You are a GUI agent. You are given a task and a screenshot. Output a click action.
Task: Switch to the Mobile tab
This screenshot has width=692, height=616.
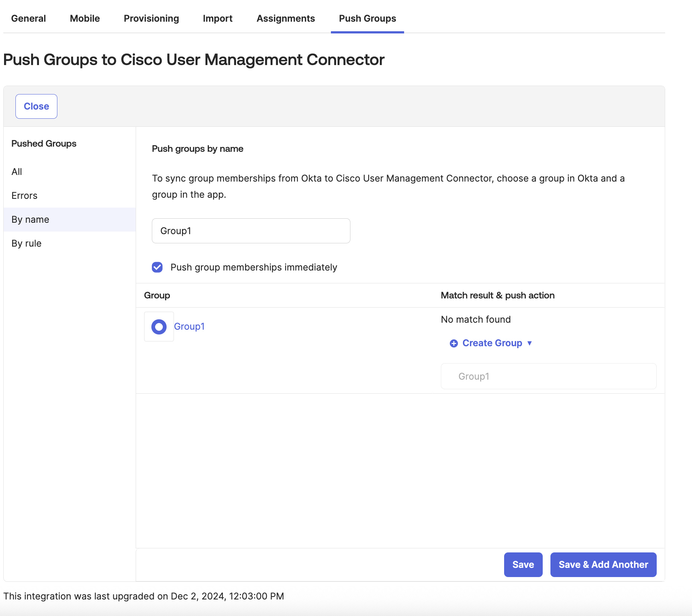point(85,18)
